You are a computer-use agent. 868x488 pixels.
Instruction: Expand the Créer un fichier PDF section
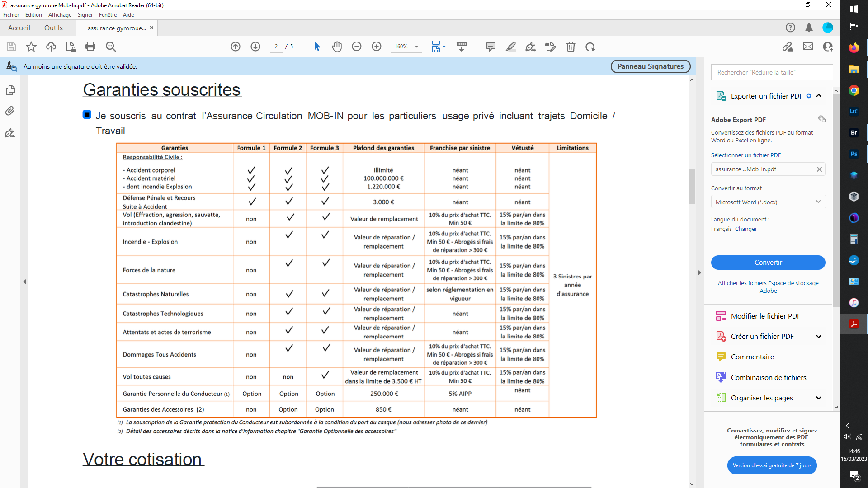click(x=819, y=337)
